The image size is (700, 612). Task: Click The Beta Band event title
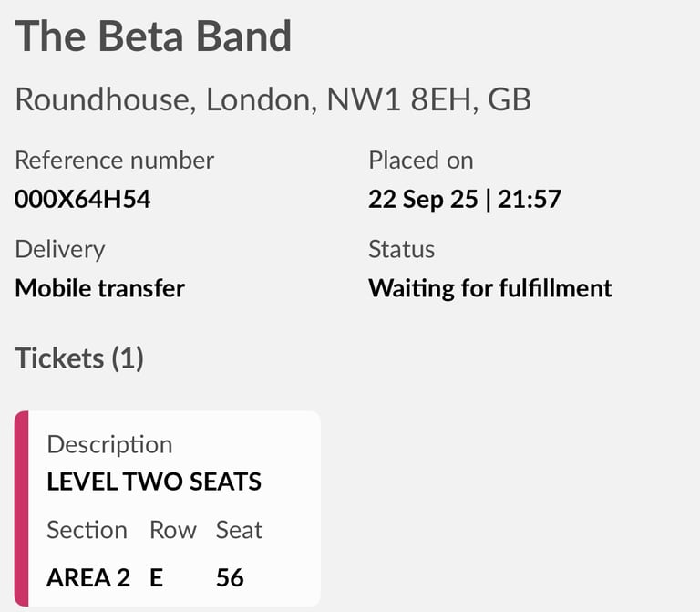[153, 36]
